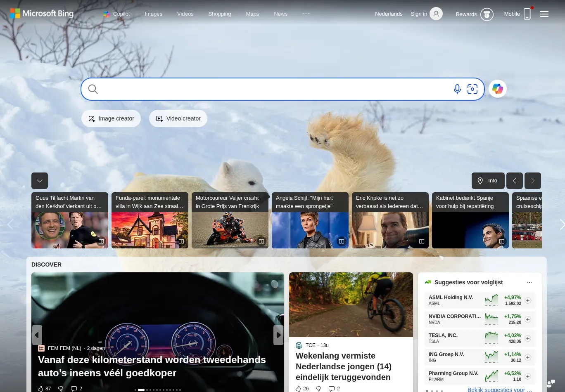
Task: Dislike the FEM FEM article
Action: 61,389
